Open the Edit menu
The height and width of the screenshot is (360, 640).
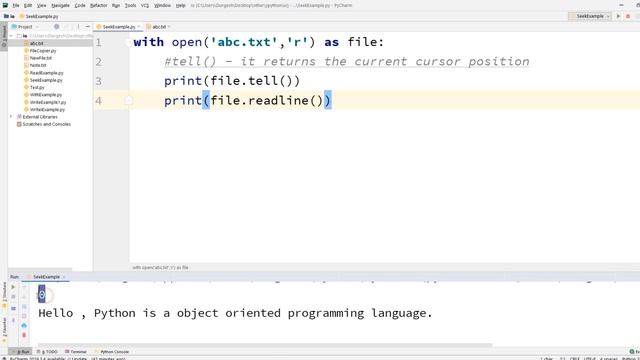28,5
